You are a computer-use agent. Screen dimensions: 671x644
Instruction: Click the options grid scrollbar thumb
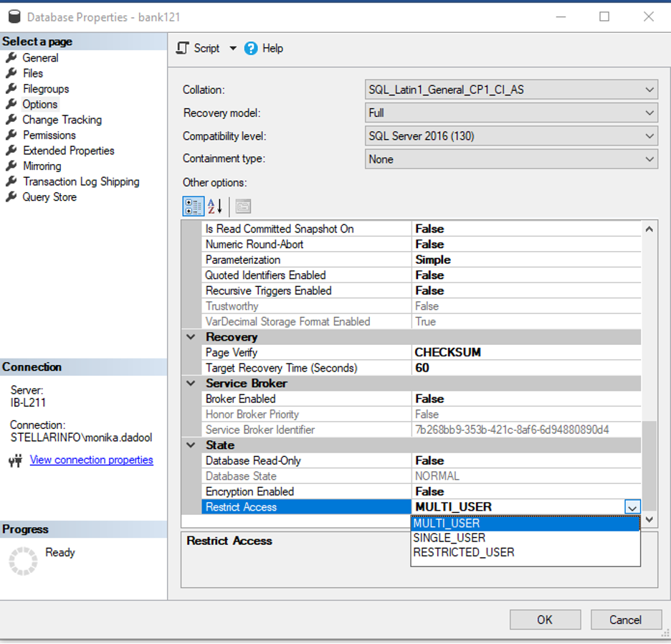click(649, 465)
